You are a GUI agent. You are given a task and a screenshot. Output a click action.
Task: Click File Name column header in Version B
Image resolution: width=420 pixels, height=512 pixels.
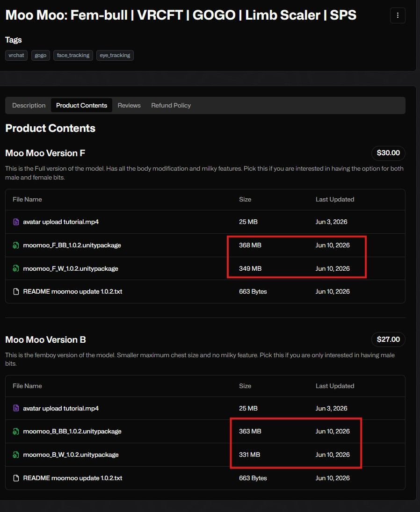[27, 386]
